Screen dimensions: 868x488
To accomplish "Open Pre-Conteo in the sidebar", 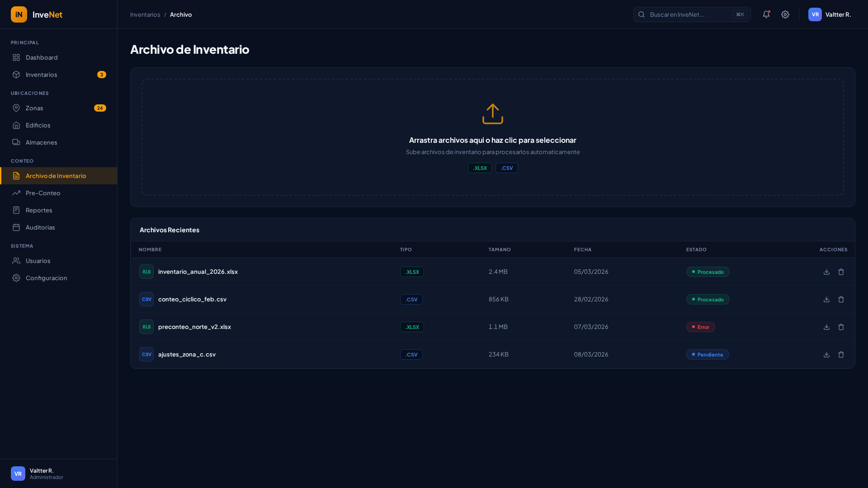I will 43,193.
